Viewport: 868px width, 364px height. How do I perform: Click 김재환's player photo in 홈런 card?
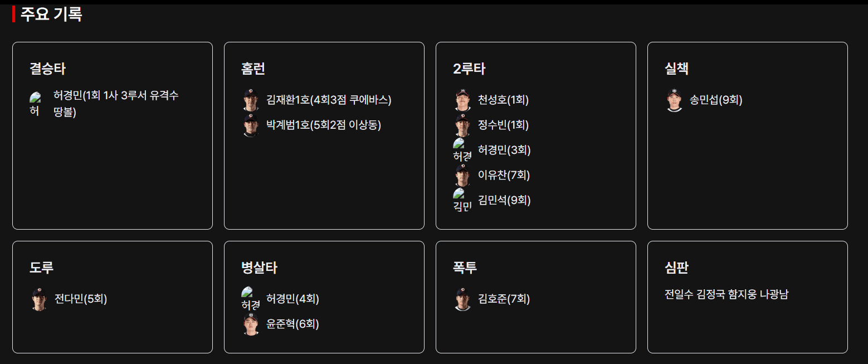251,100
